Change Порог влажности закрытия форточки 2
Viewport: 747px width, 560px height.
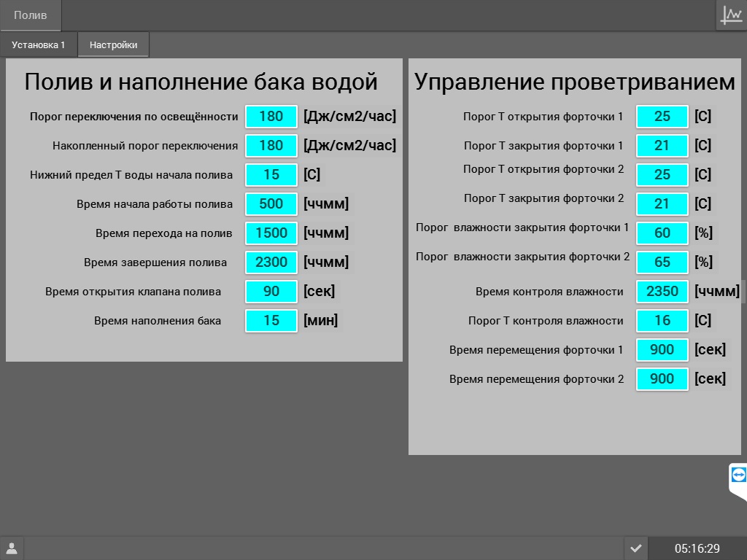point(662,262)
